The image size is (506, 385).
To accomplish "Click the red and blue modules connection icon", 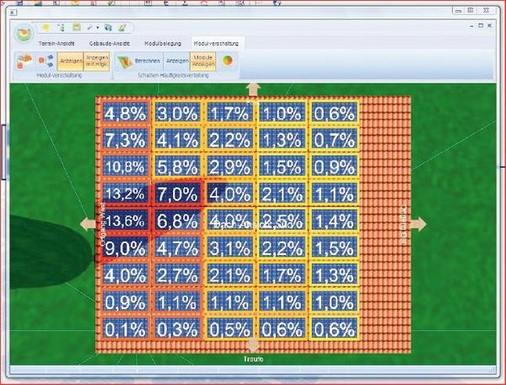I will pyautogui.click(x=46, y=61).
